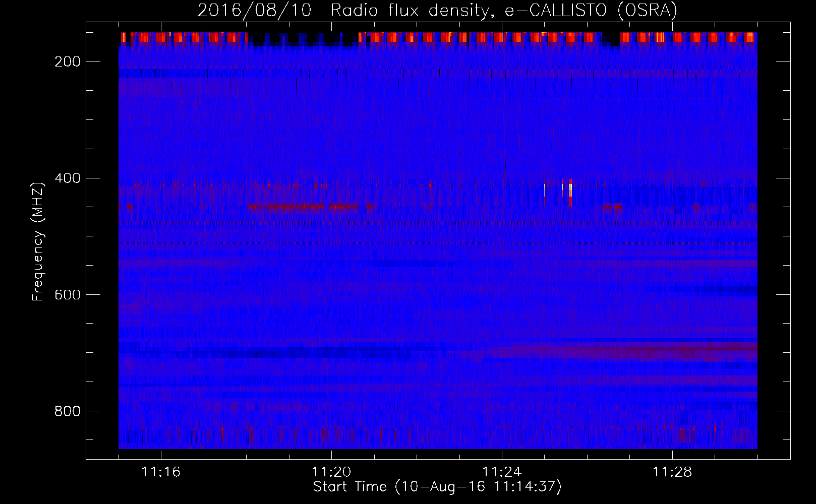Click the 200 frequency tick label
This screenshot has width=816, height=504.
point(68,61)
